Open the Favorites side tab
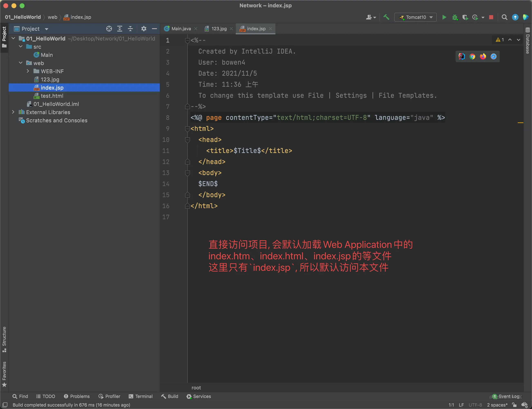This screenshot has height=409, width=532. click(4, 374)
